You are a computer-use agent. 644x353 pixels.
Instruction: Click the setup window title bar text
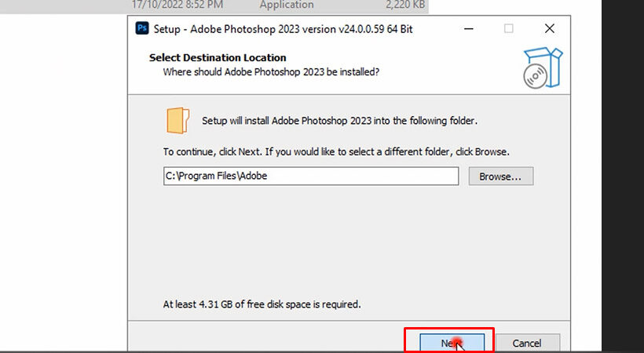285,28
